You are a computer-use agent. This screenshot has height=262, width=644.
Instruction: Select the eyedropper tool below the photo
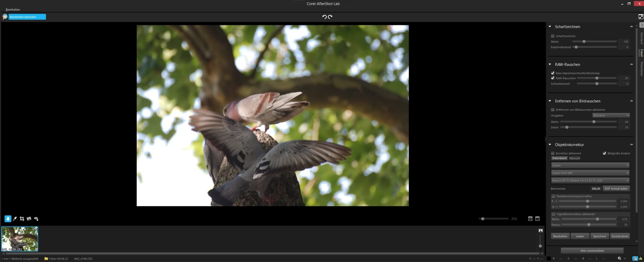(x=15, y=219)
